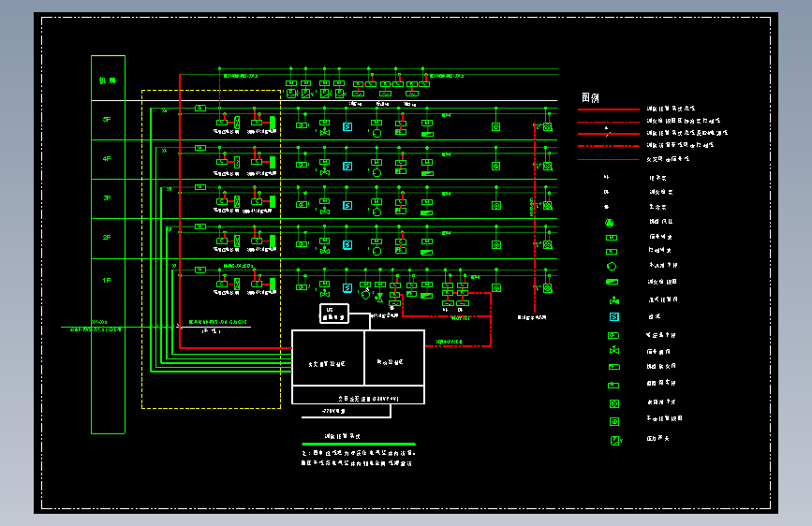This screenshot has height=526, width=812.
Task: Select the cyan device symbol on 1F row
Action: [x=347, y=288]
